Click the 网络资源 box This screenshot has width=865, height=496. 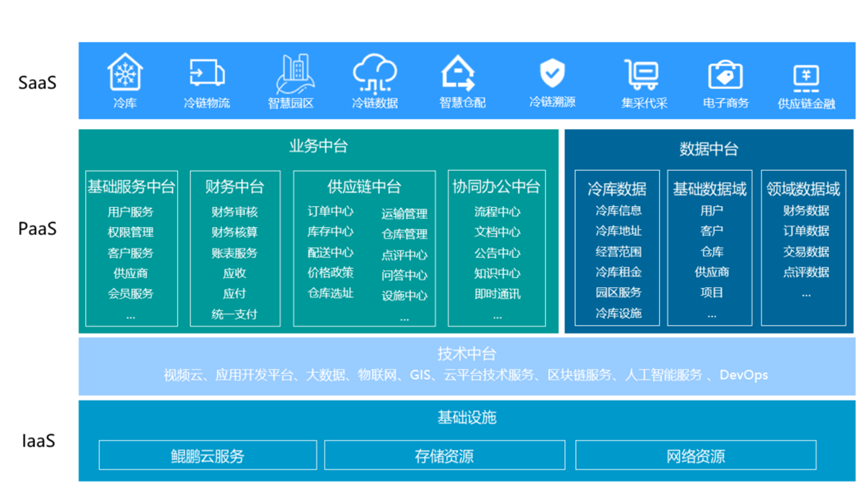click(x=696, y=455)
